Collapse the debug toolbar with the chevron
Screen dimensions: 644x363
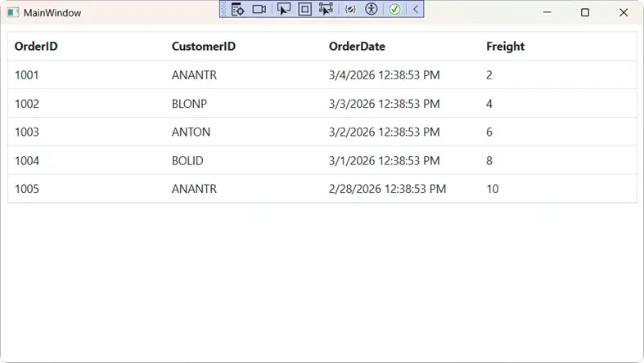pos(416,9)
